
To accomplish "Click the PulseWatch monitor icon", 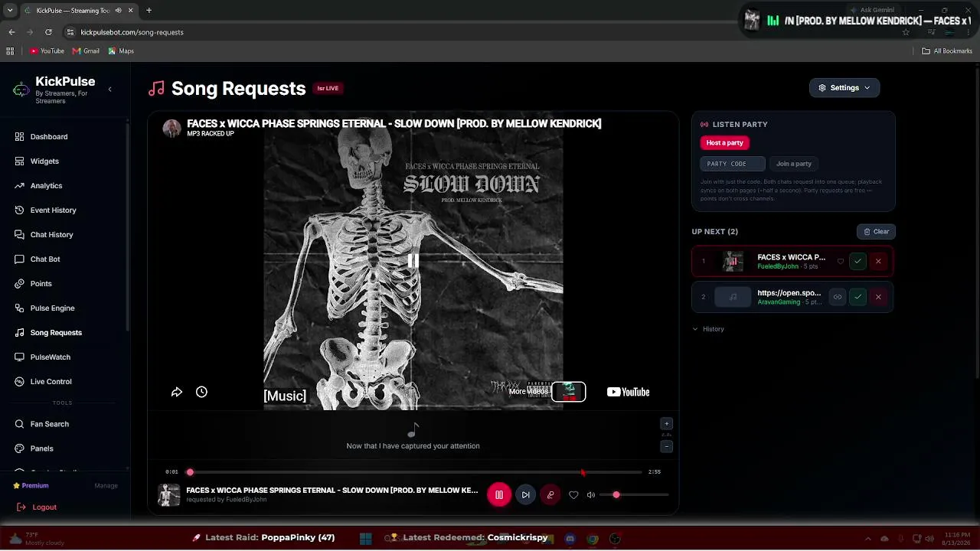I will coord(20,357).
